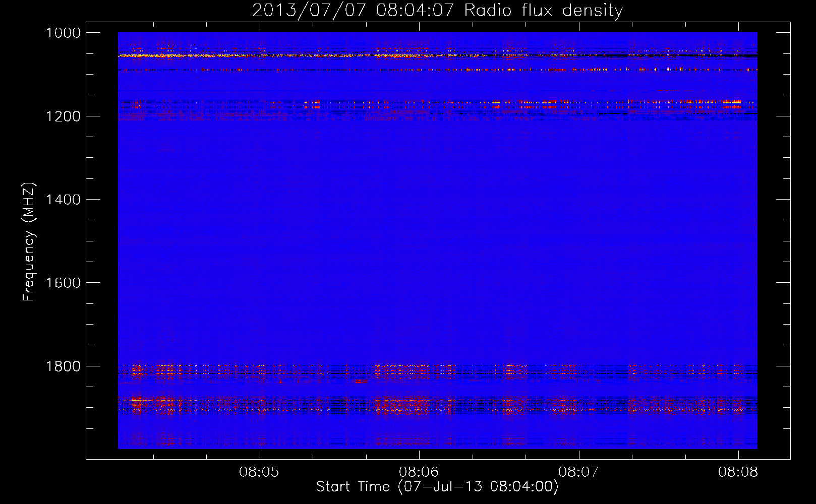This screenshot has height=504, width=816.
Task: Click the bright burst near 1170 MHz at 08:08
Action: point(731,102)
